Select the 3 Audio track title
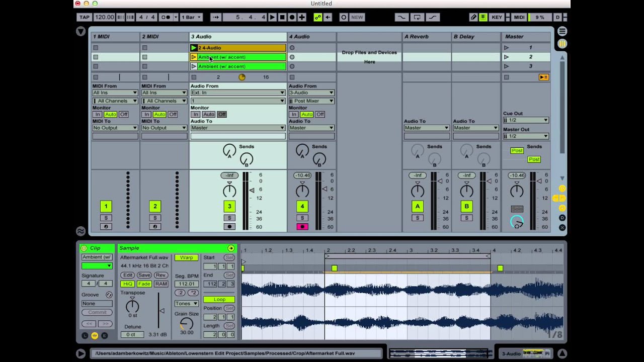This screenshot has width=644, height=362. (x=238, y=37)
